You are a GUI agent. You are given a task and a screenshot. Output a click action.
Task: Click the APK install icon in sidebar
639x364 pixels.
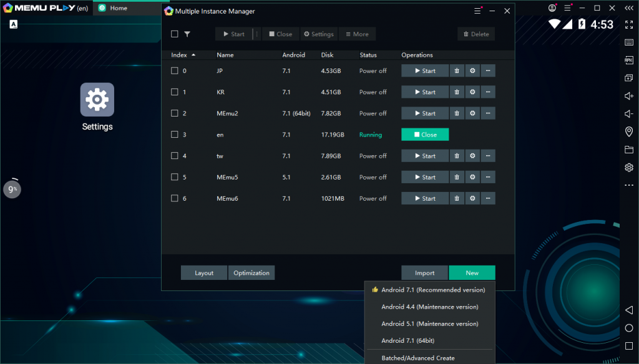pyautogui.click(x=629, y=60)
